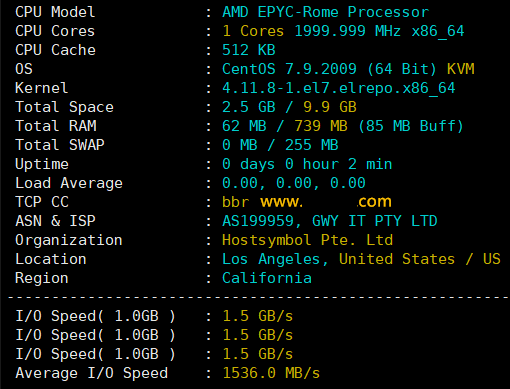Click the AMD EPYC-Rome Processor text
This screenshot has height=389, width=510.
point(325,12)
